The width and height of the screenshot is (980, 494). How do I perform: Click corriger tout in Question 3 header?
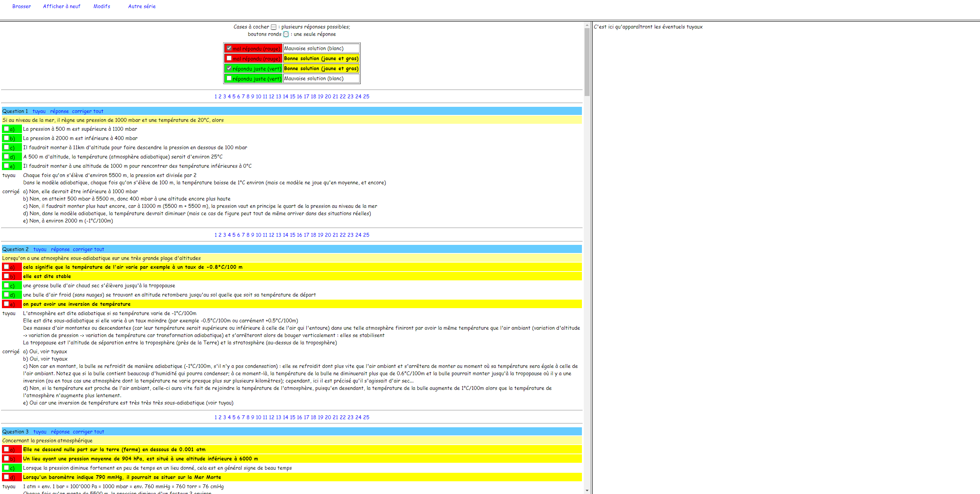tap(88, 432)
